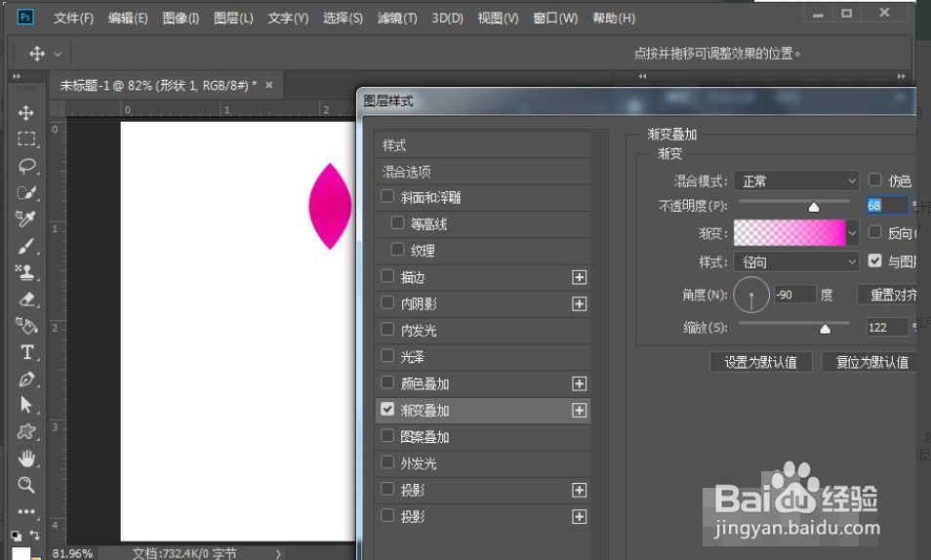931x560 pixels.
Task: Open the 滤镜(T) menu
Action: [397, 18]
